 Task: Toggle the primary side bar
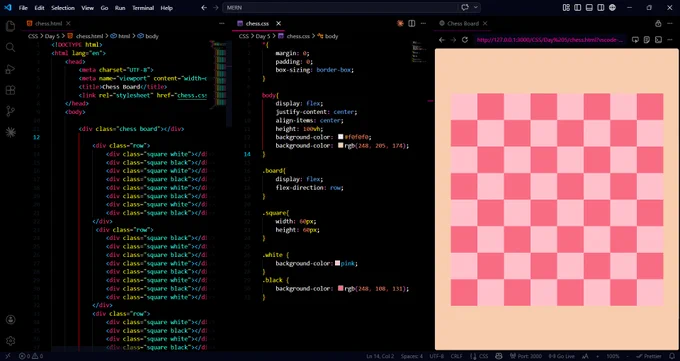(x=578, y=7)
